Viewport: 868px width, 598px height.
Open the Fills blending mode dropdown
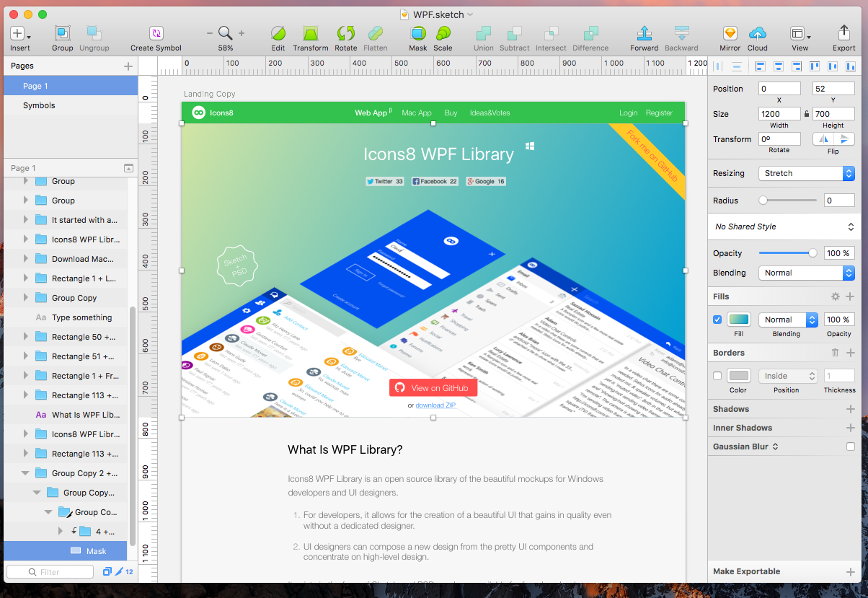(x=788, y=320)
